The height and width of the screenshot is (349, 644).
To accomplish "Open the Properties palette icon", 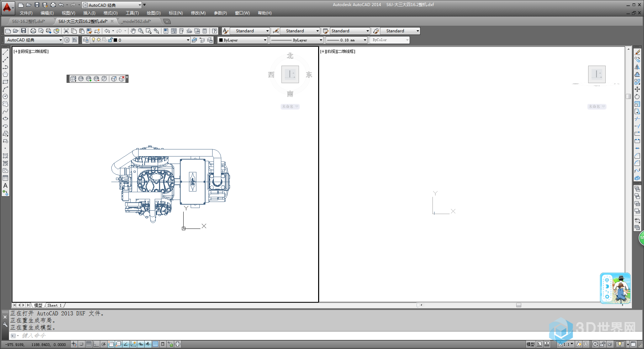I will (166, 31).
